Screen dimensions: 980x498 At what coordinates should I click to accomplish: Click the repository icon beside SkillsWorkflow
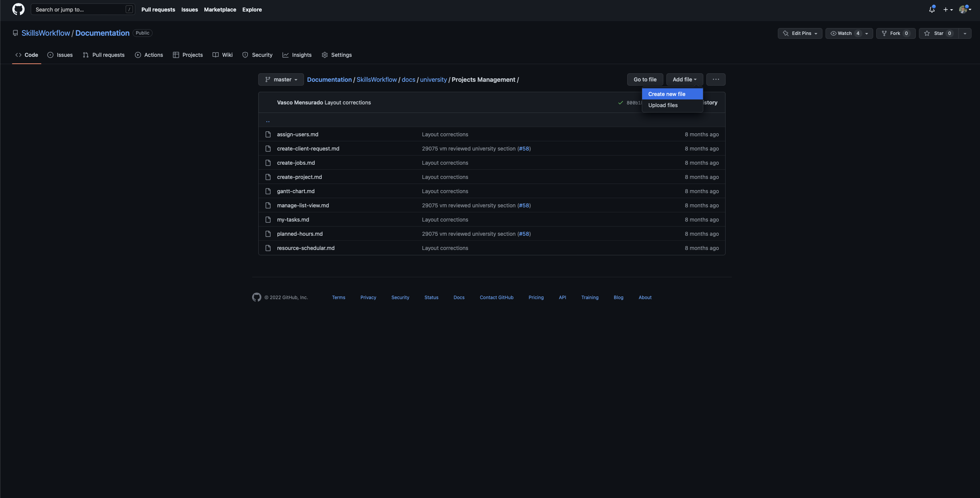pyautogui.click(x=15, y=33)
